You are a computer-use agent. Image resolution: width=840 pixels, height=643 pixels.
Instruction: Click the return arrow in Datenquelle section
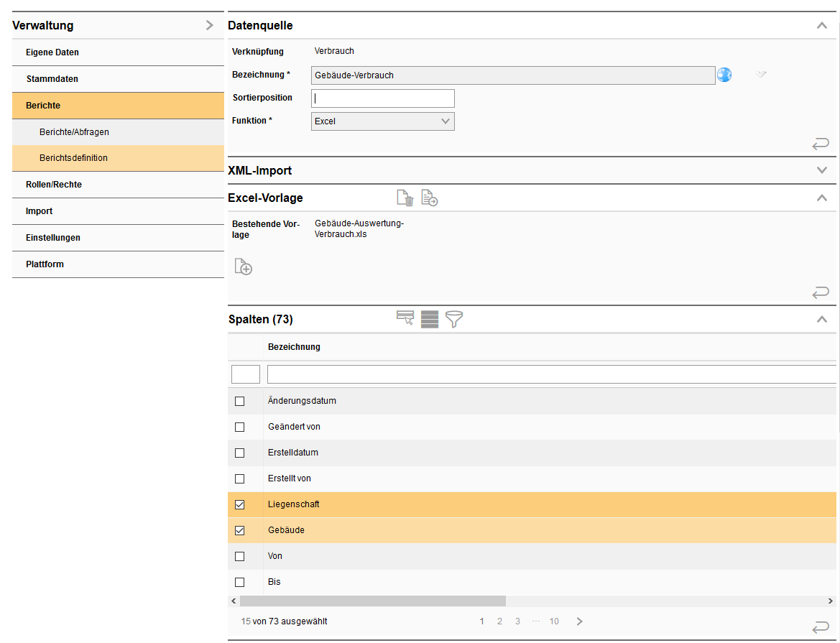pyautogui.click(x=820, y=144)
